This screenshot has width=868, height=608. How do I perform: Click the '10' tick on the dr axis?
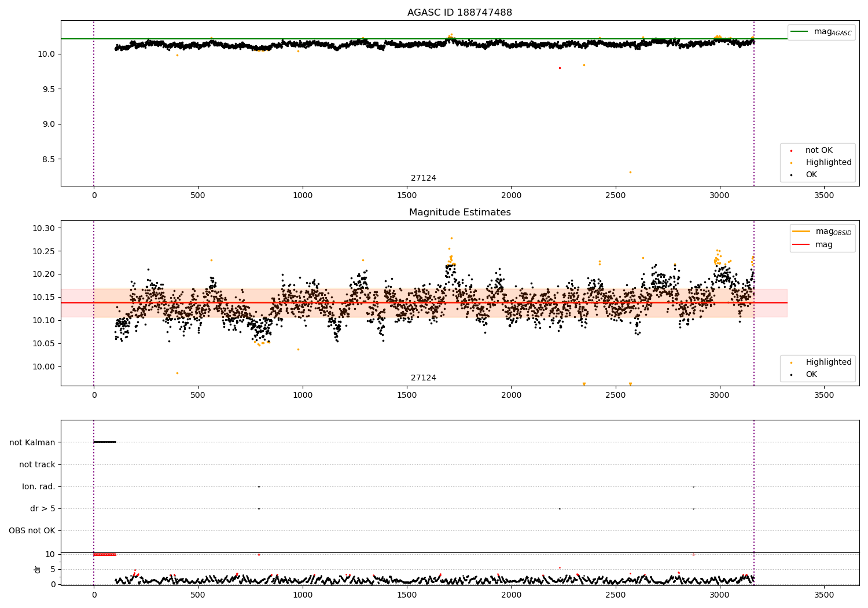(x=50, y=555)
